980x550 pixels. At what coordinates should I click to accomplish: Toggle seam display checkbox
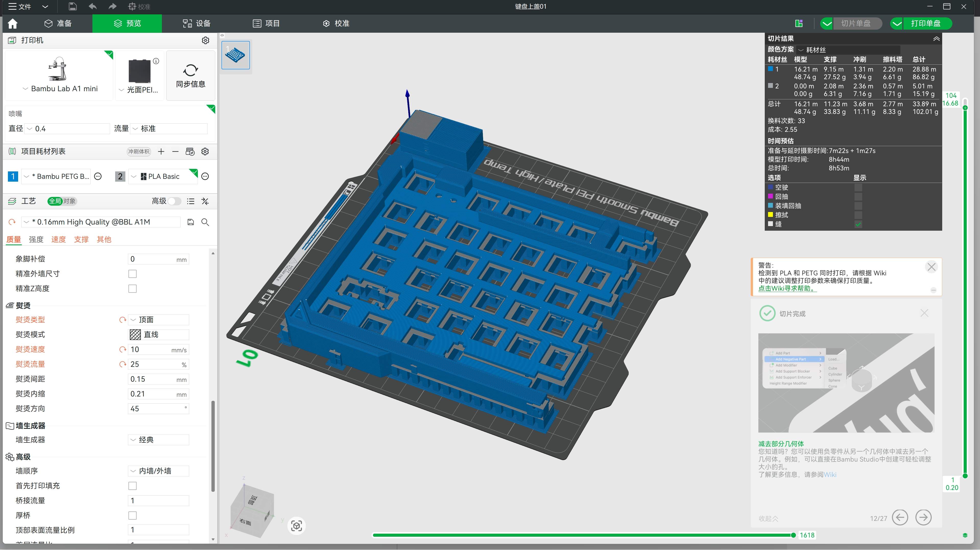tap(858, 224)
